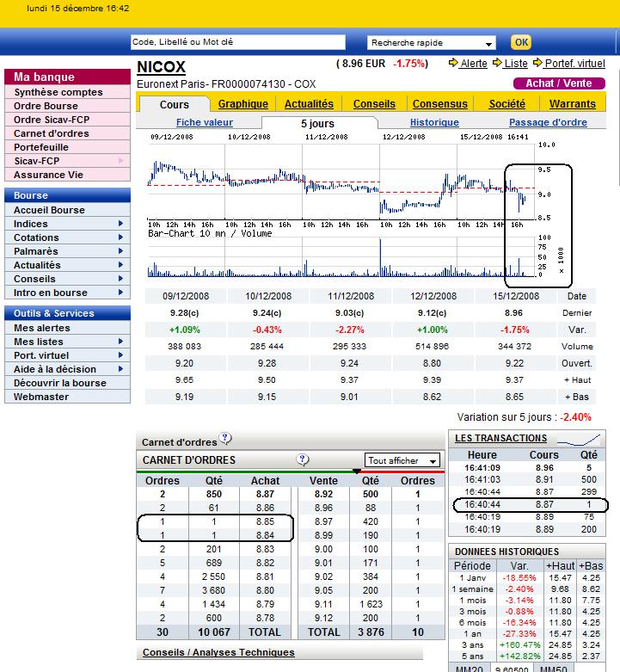Click the +160.47% 3 ans variation
Screen dimensions: 620x672
click(x=519, y=644)
